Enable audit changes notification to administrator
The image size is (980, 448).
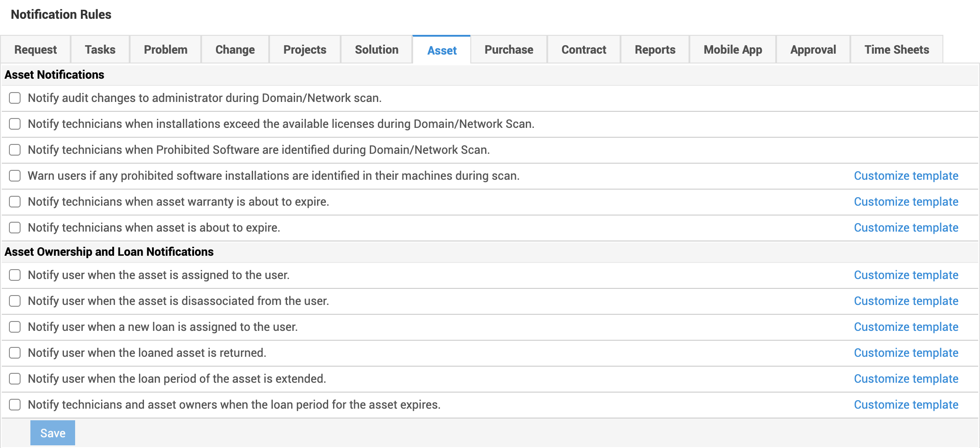15,98
